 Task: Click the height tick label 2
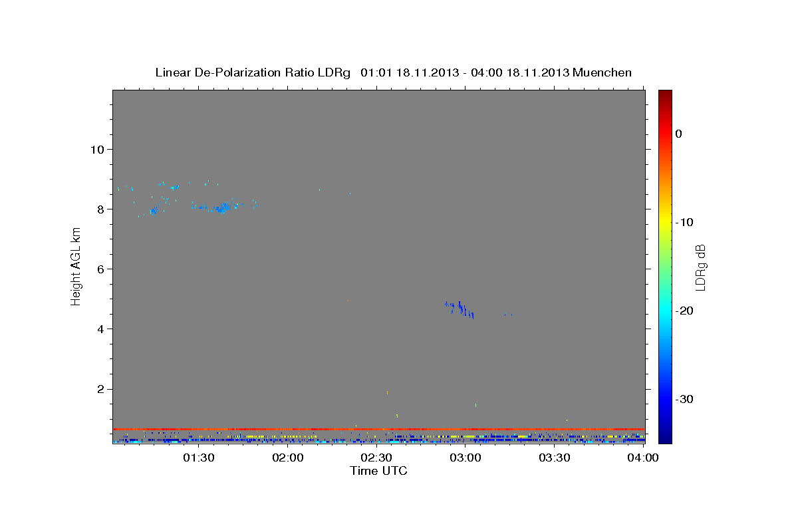(100, 389)
